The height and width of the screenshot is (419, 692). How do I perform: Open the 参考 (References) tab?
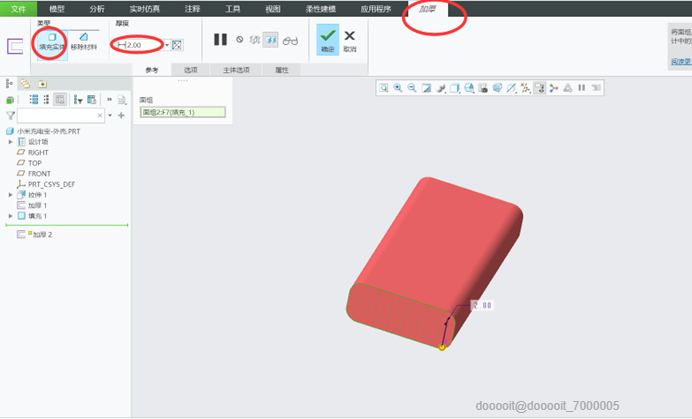(x=152, y=70)
